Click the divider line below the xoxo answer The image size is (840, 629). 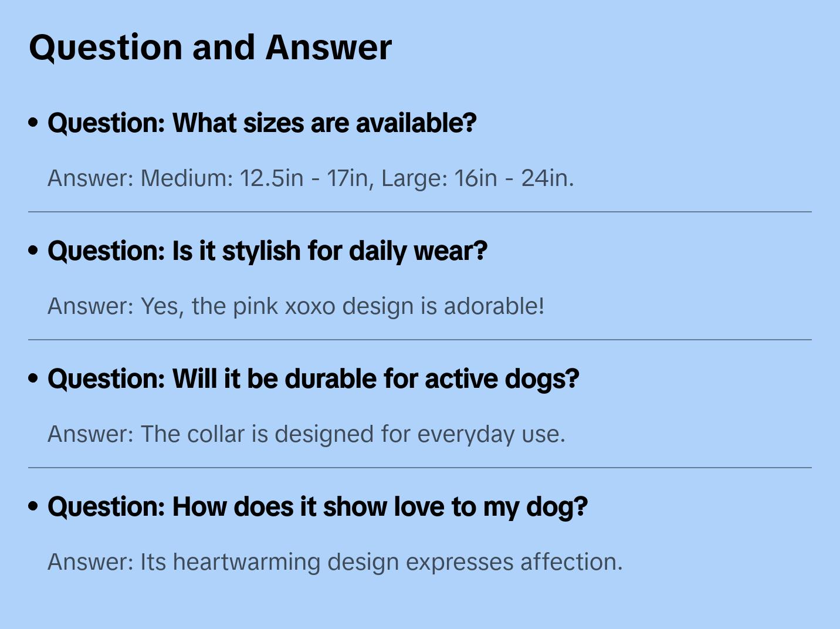420,340
